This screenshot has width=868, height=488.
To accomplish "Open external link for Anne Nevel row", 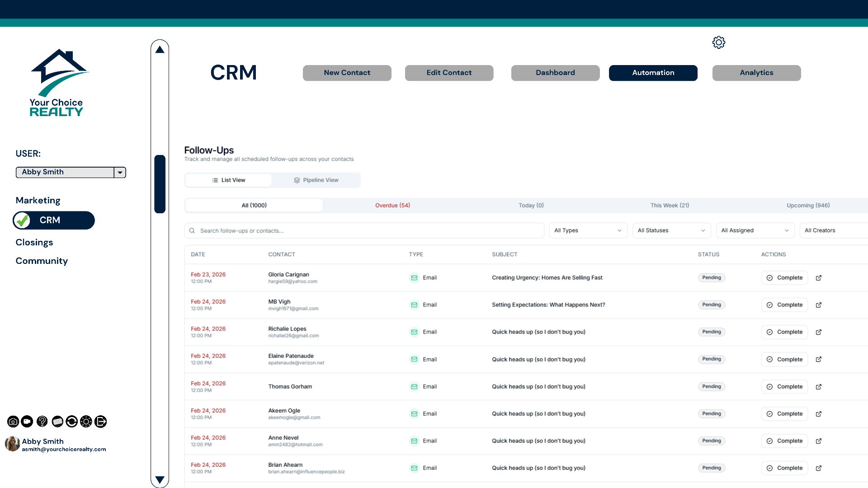I will tap(819, 441).
